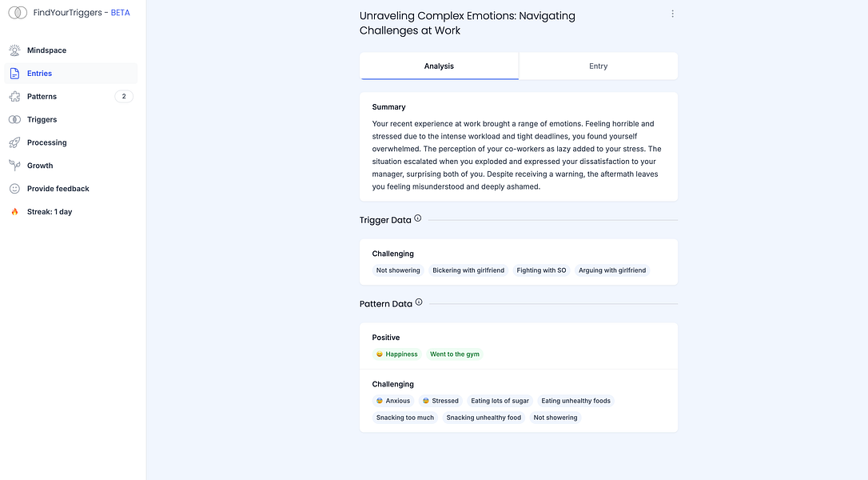The height and width of the screenshot is (480, 868).
Task: Click the Triggers overlapping circles icon
Action: (x=14, y=120)
